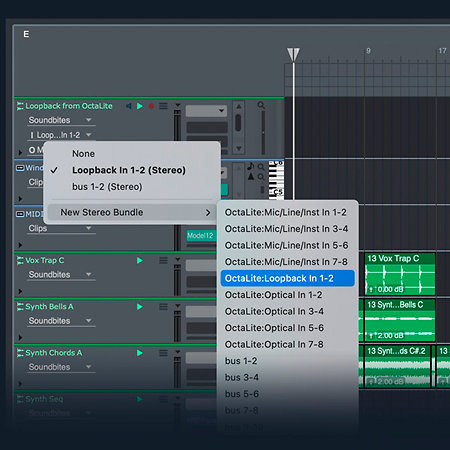
Task: Open New Stereo Bundle submenu
Action: [131, 212]
